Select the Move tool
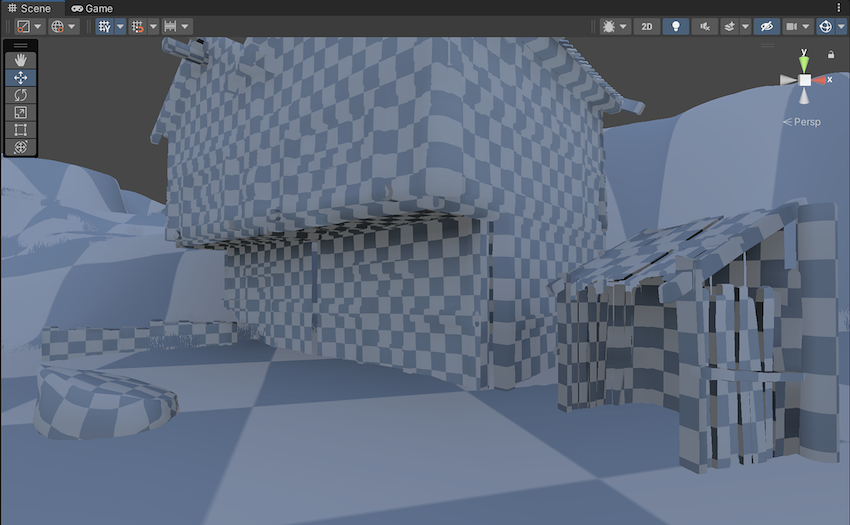 [x=21, y=77]
